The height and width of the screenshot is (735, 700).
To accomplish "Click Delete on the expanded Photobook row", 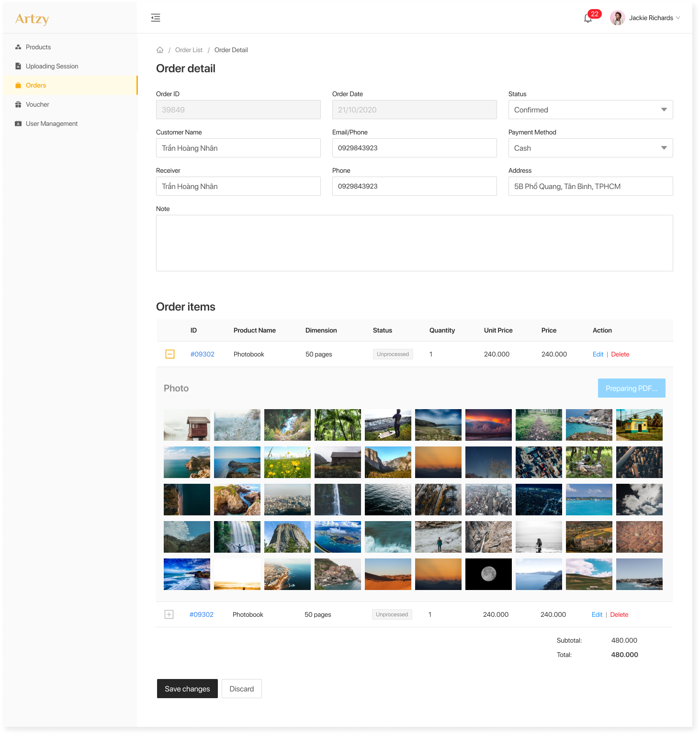I will (620, 354).
